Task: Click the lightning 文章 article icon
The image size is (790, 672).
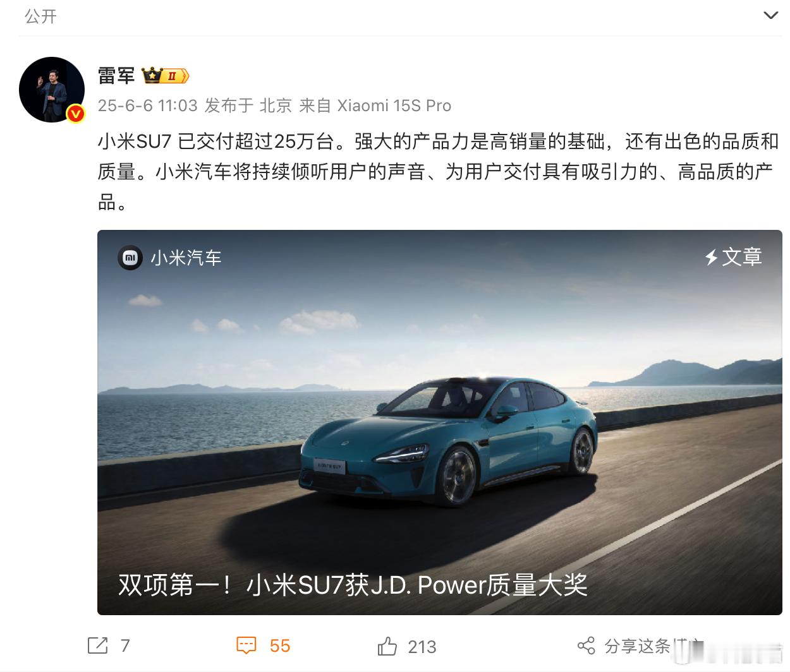Action: tap(733, 257)
